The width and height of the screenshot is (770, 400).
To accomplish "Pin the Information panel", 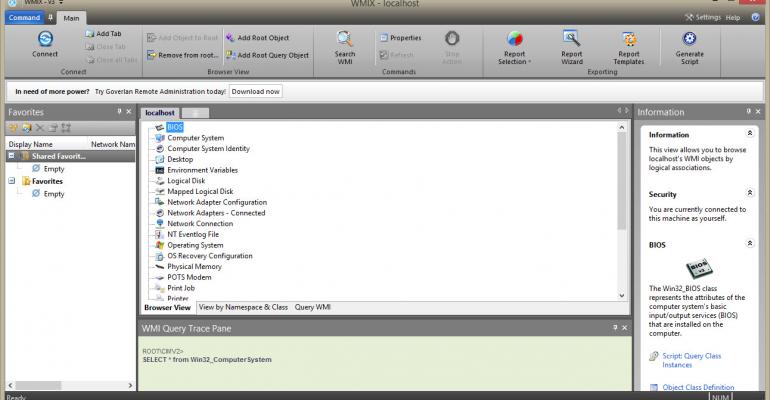I will point(748,111).
